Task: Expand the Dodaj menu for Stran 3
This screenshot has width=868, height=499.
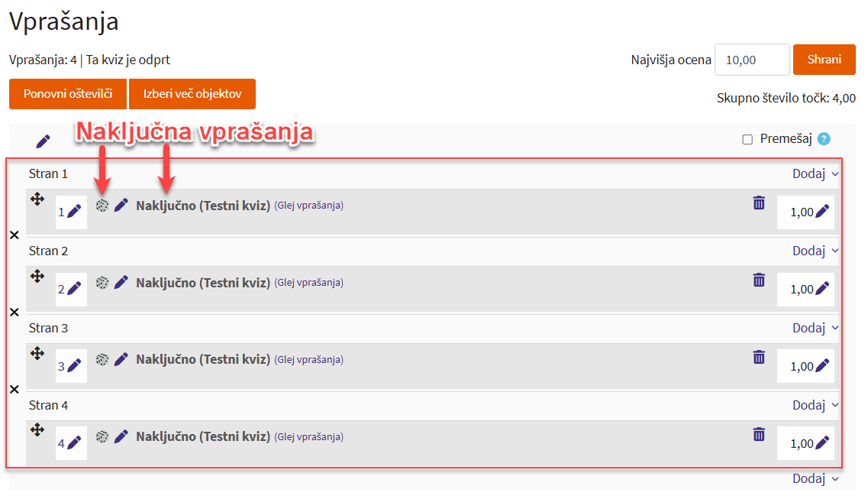Action: coord(815,328)
